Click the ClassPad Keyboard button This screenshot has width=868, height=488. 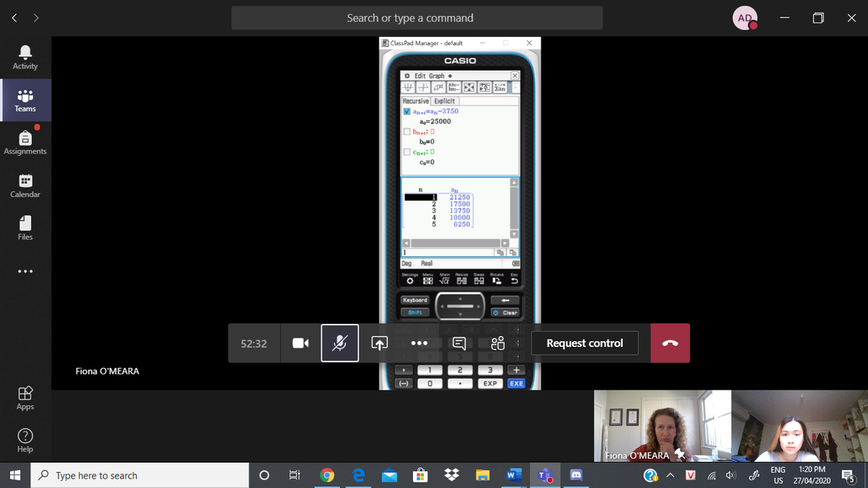pos(414,300)
